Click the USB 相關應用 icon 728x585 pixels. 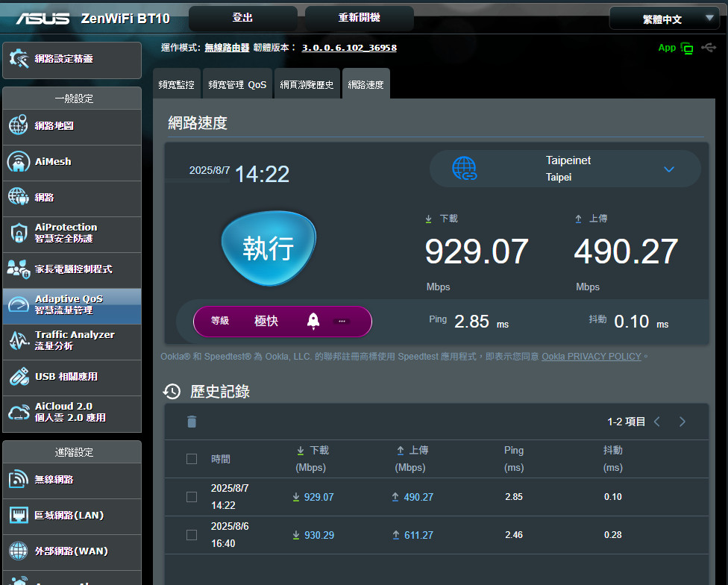(19, 377)
